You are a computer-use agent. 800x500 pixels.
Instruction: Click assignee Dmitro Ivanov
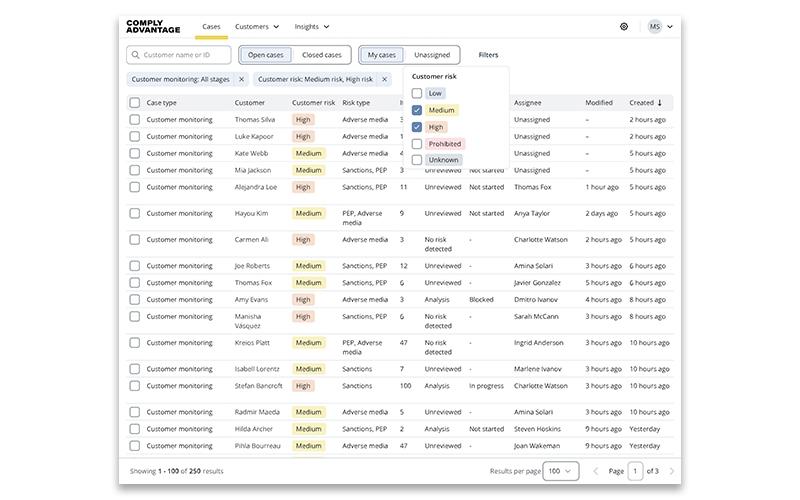536,299
